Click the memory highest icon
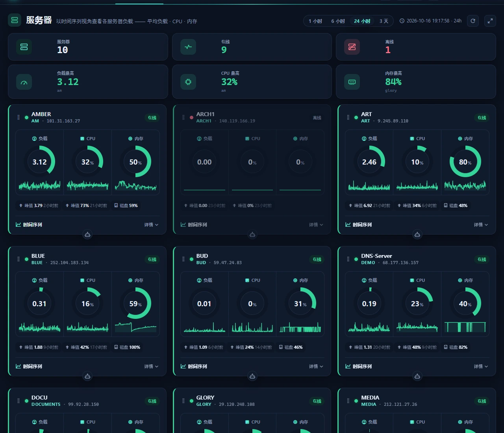Image resolution: width=504 pixels, height=433 pixels. pos(352,82)
